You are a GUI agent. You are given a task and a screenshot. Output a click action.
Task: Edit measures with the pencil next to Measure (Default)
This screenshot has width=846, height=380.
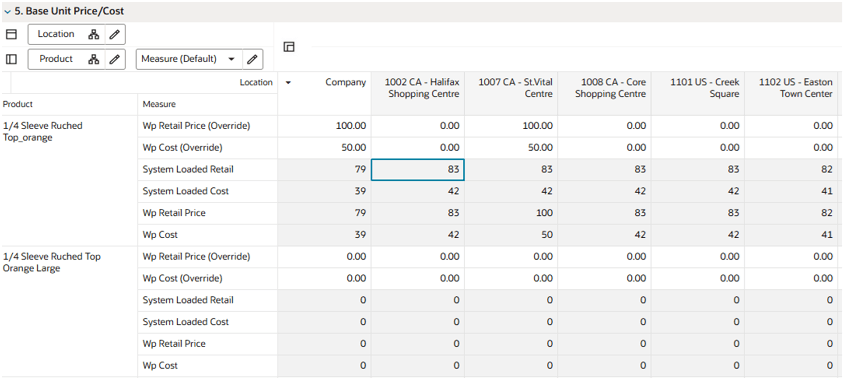pyautogui.click(x=252, y=59)
